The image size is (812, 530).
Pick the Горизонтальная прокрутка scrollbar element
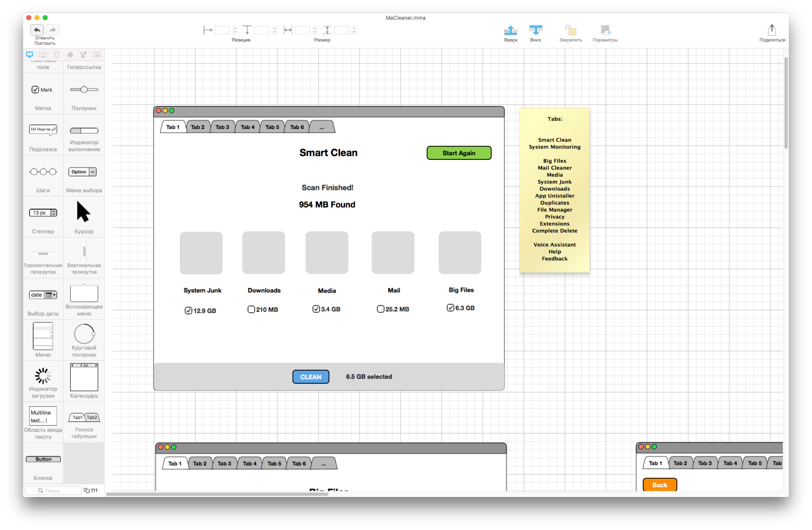coord(43,258)
